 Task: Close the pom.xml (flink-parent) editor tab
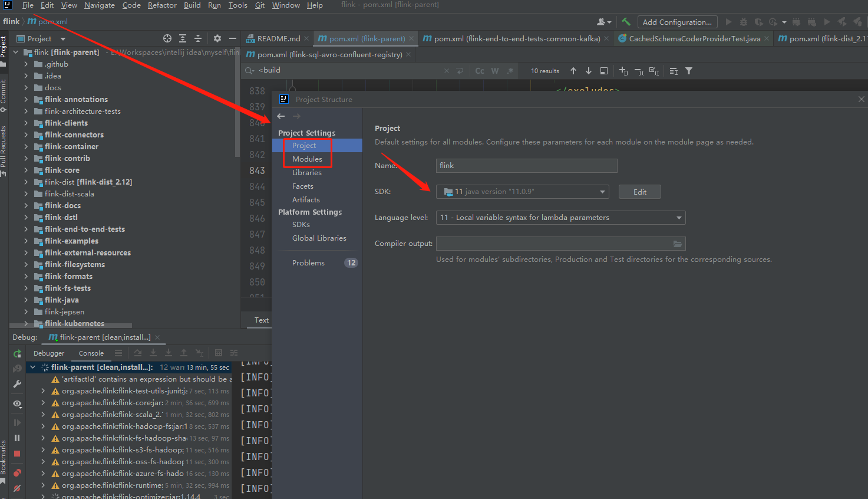coord(411,39)
